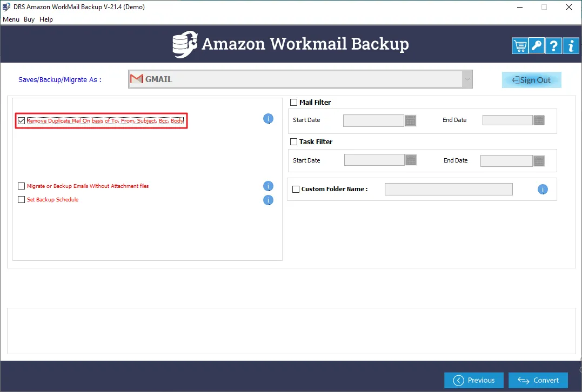This screenshot has height=392, width=582.
Task: Open Task Filter End Date calendar
Action: 539,160
